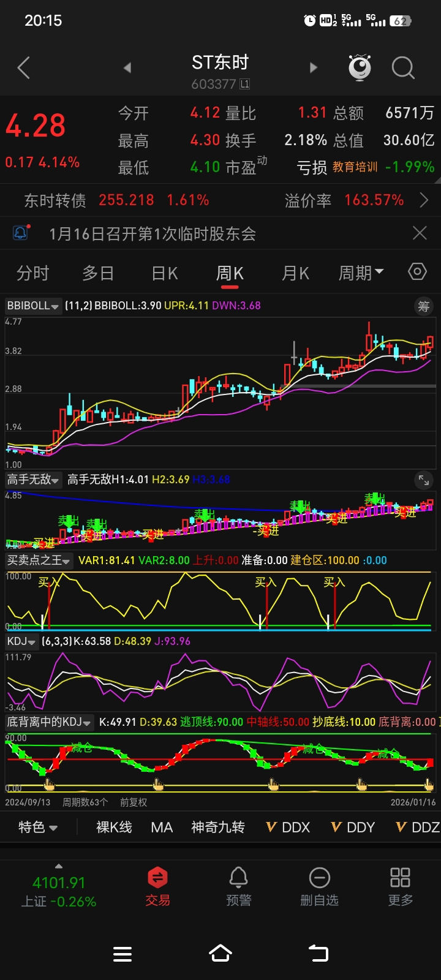The width and height of the screenshot is (441, 980).
Task: Switch to 多日 tab
Action: click(99, 273)
